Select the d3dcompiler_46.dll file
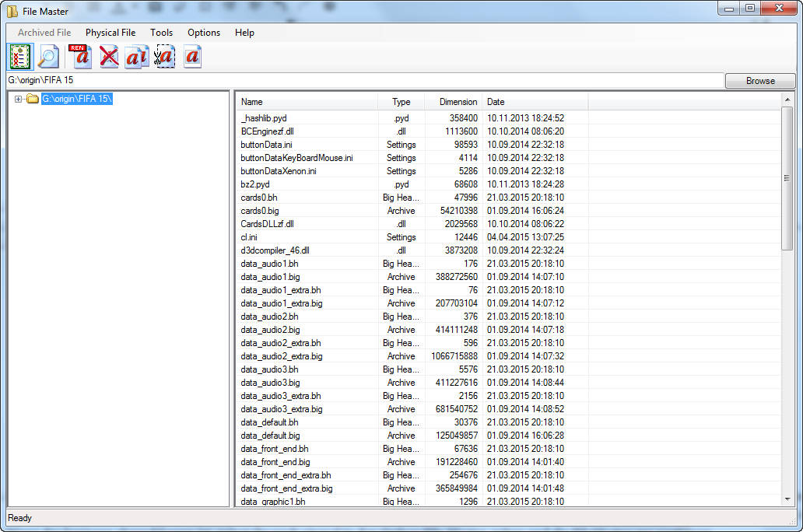The image size is (803, 532). tap(275, 251)
